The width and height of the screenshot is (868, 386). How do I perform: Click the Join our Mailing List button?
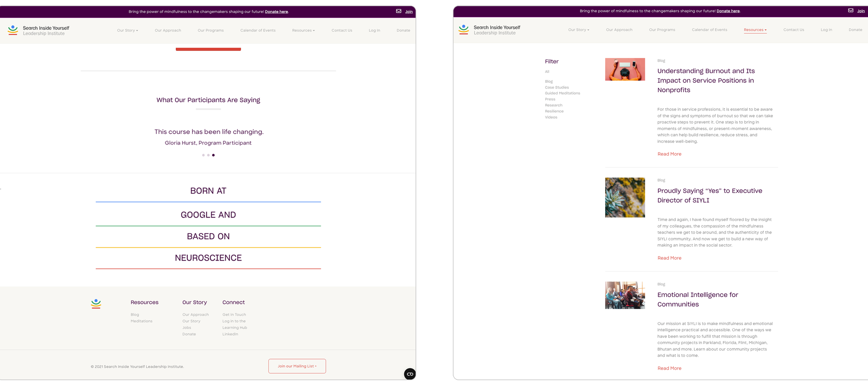pos(297,366)
